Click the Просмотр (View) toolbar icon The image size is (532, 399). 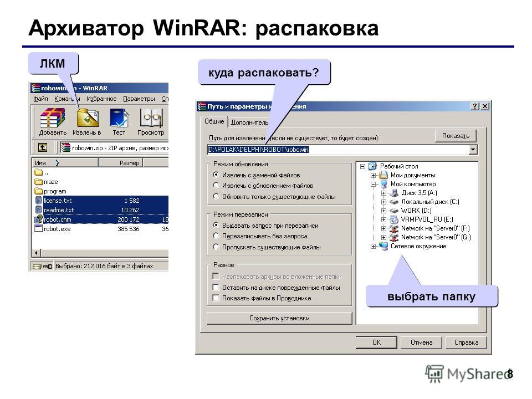pyautogui.click(x=151, y=118)
